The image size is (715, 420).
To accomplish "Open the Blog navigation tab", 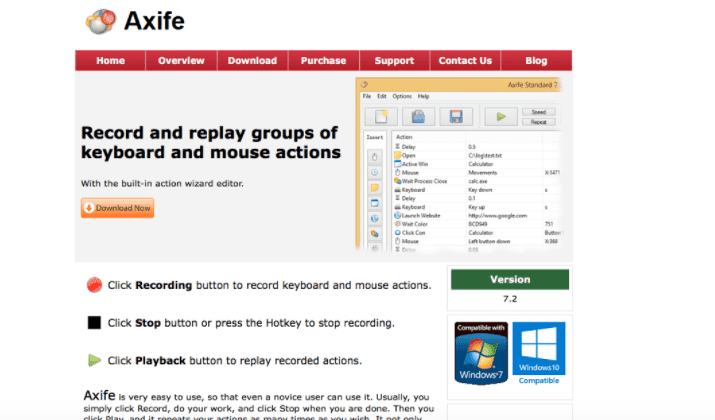I will pyautogui.click(x=536, y=61).
